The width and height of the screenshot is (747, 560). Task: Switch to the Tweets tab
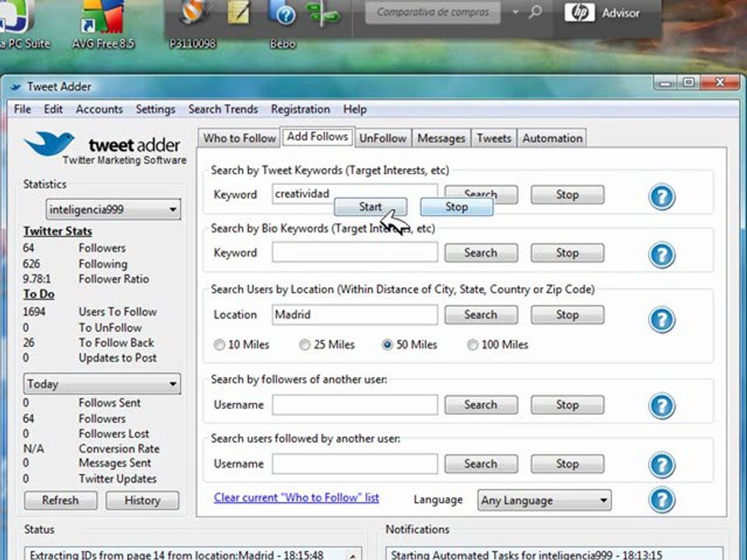pos(494,138)
